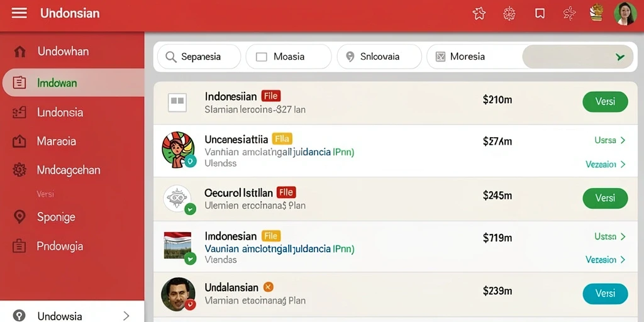The image size is (644, 322).
Task: Click the Snlcovaia filter pill
Action: [379, 57]
